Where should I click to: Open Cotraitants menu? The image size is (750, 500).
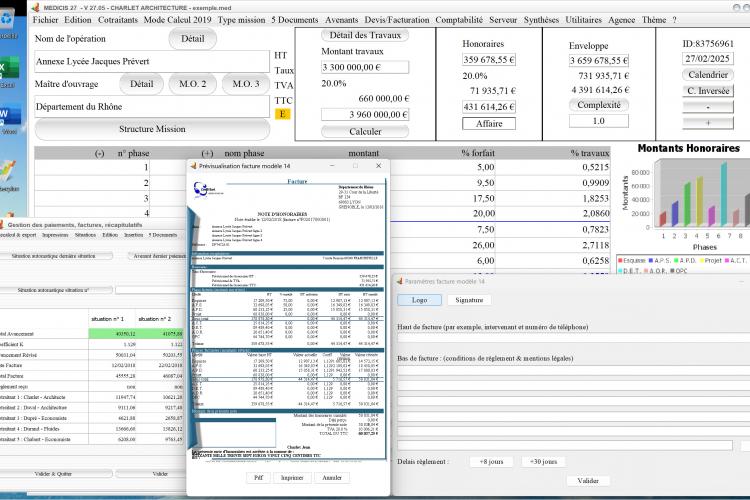[118, 20]
